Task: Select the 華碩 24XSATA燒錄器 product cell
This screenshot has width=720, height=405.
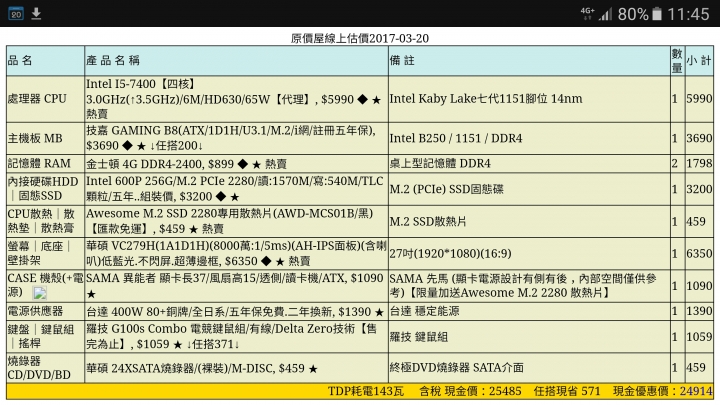Action: pyautogui.click(x=236, y=368)
